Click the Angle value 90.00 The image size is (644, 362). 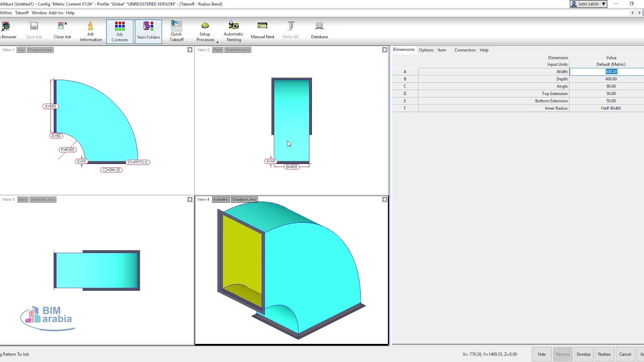pyautogui.click(x=611, y=86)
